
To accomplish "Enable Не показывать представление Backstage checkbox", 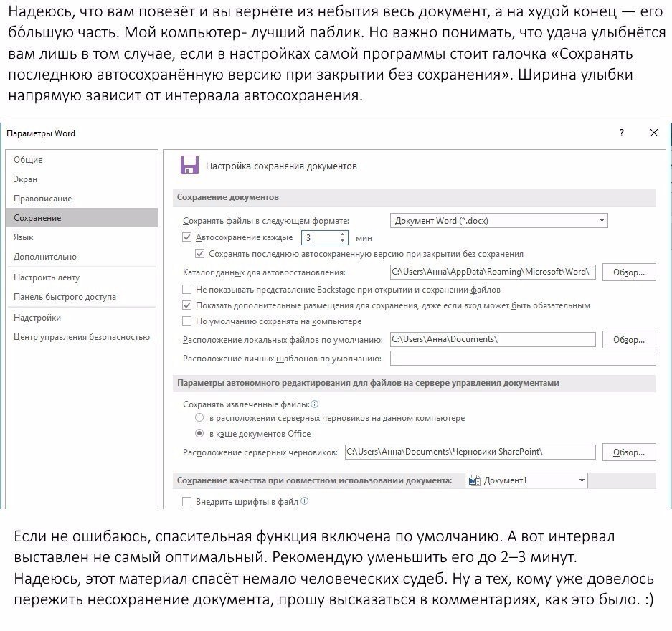I will (187, 290).
